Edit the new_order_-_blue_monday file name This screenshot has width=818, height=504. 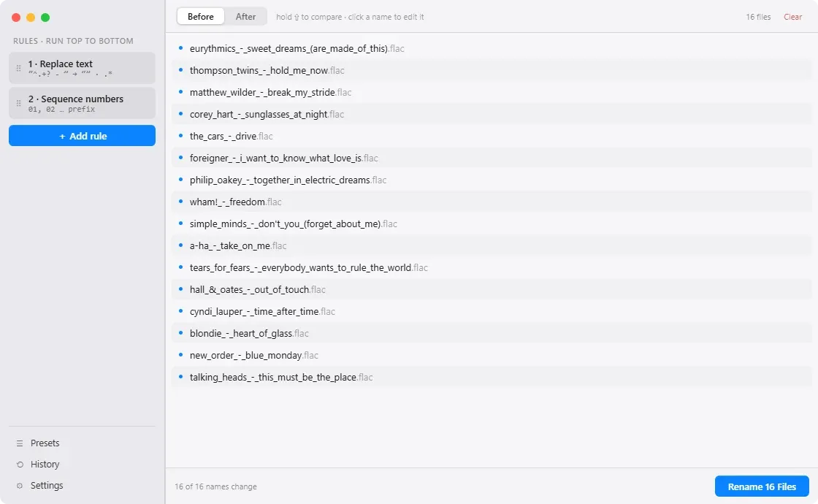click(x=253, y=355)
